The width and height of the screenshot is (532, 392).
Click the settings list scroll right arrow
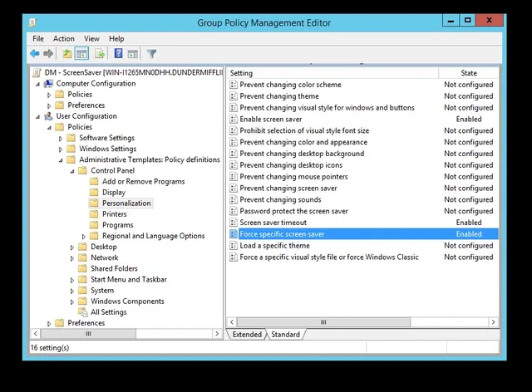click(493, 321)
